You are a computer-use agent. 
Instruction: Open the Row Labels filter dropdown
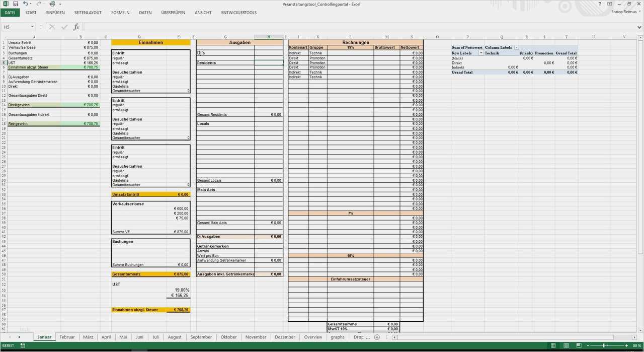tap(481, 53)
